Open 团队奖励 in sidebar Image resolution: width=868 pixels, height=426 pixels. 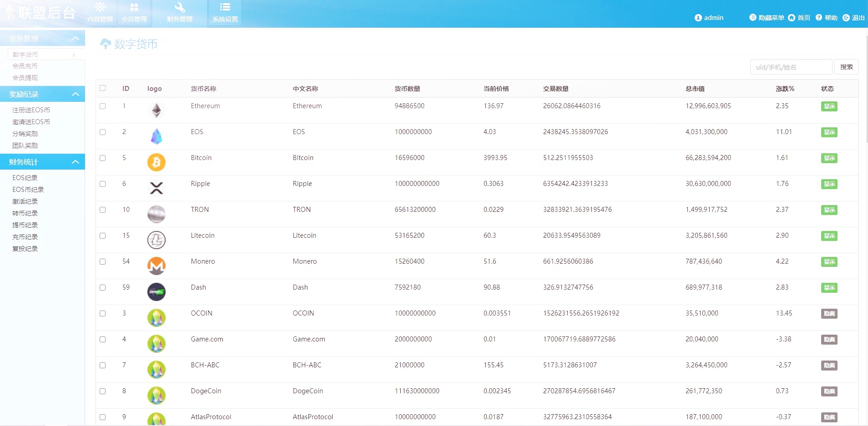point(25,145)
